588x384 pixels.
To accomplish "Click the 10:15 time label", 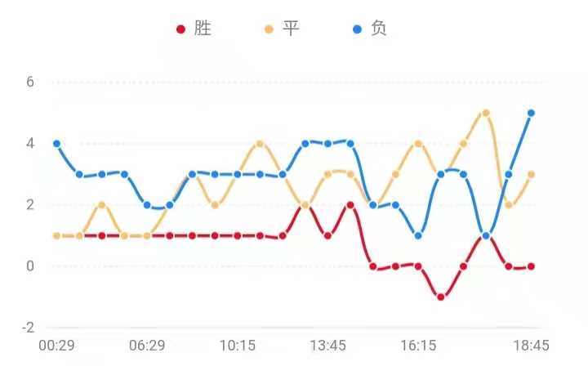I will pos(238,346).
